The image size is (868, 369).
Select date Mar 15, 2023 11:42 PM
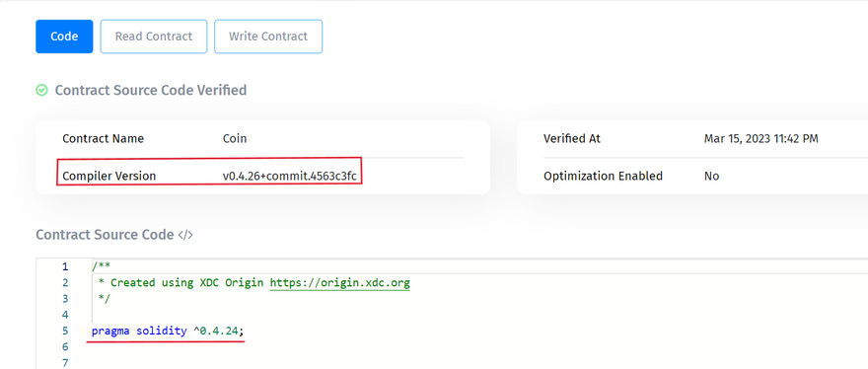761,138
